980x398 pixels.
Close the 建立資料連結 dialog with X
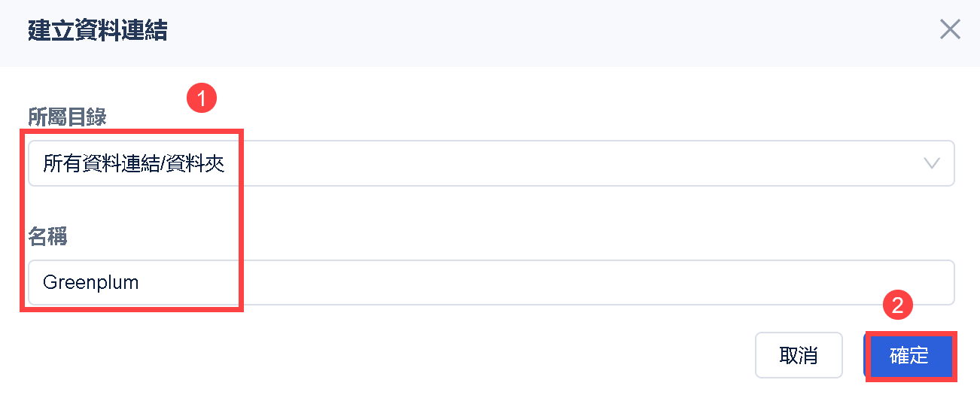click(950, 30)
